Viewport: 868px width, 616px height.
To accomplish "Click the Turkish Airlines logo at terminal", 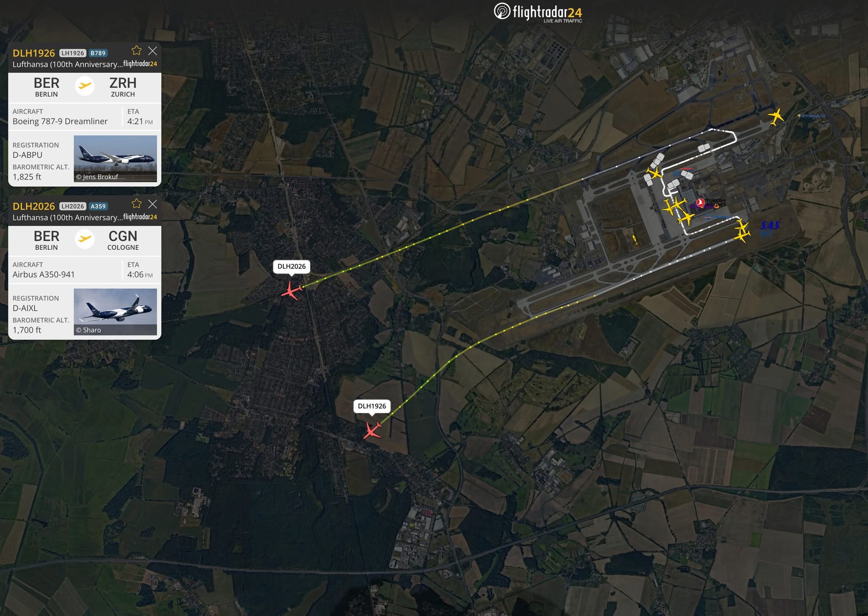I will pos(711,203).
